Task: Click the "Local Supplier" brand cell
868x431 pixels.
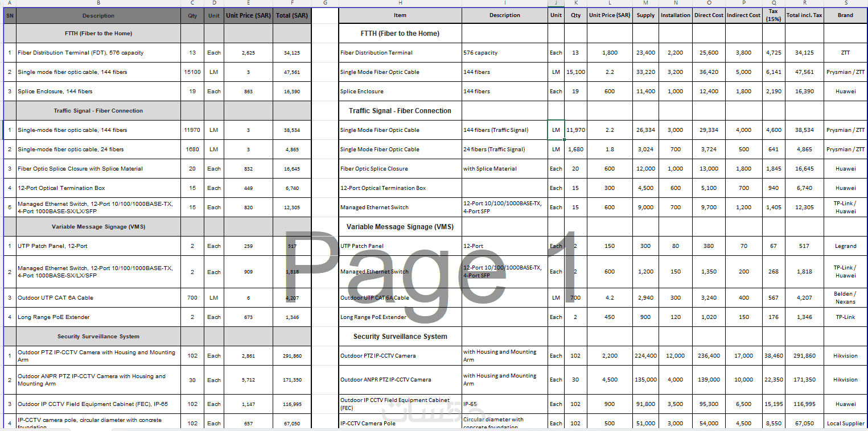Action: [845, 424]
